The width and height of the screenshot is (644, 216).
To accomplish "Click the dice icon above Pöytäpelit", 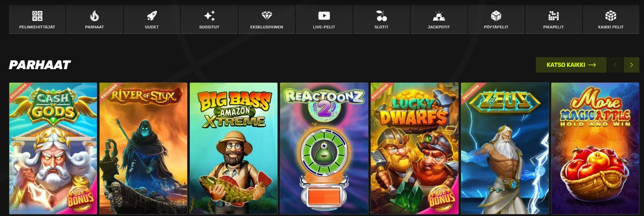I will [496, 16].
